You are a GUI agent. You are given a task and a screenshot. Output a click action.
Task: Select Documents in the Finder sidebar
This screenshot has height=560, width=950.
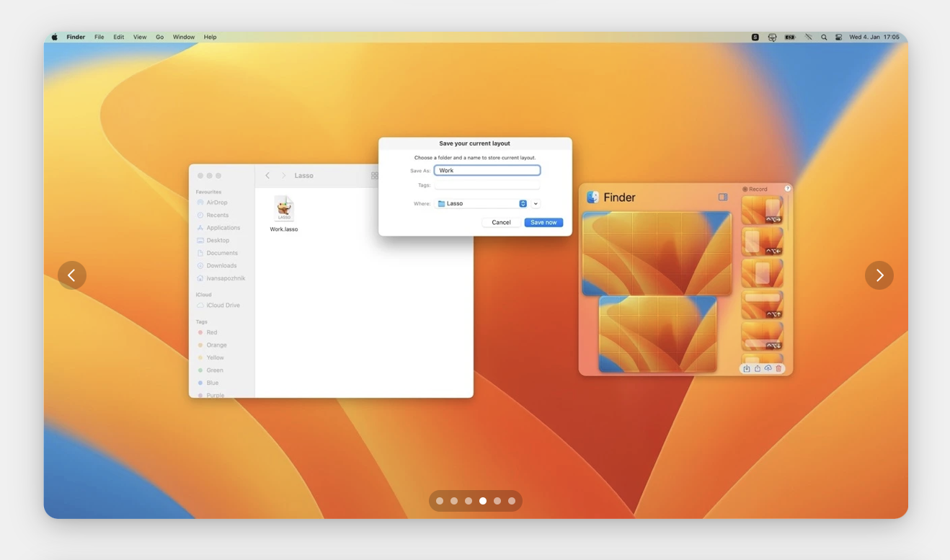(217, 253)
